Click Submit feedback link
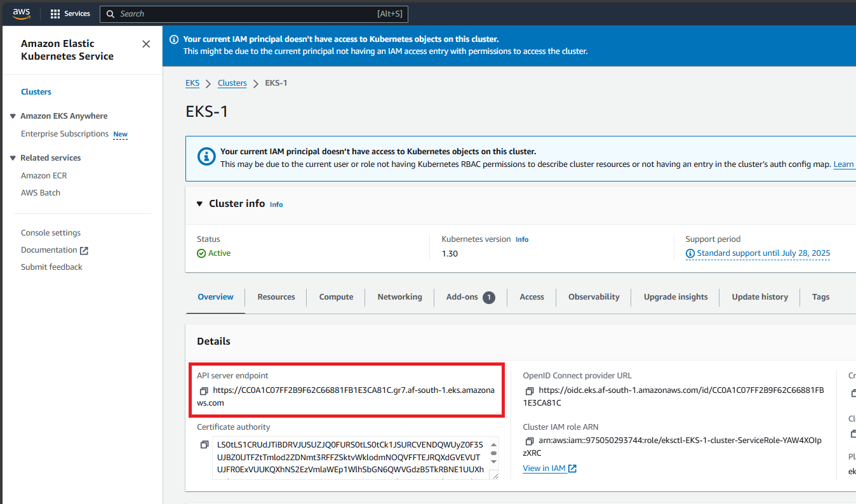Image resolution: width=856 pixels, height=504 pixels. tap(51, 267)
